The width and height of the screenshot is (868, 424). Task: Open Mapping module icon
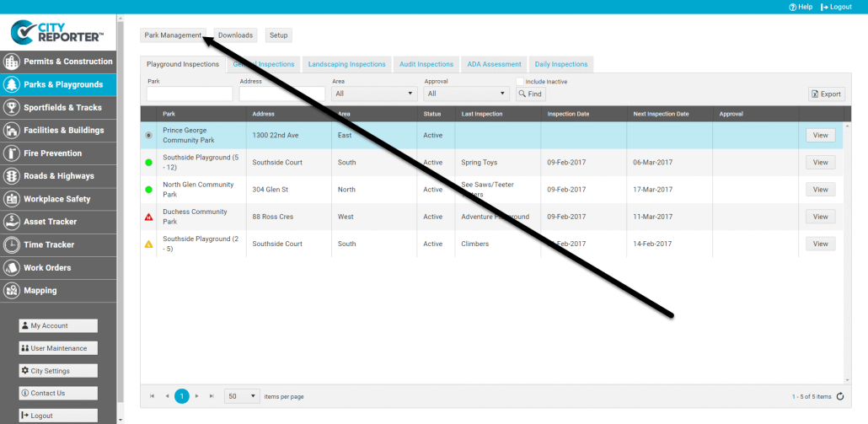pyautogui.click(x=12, y=291)
